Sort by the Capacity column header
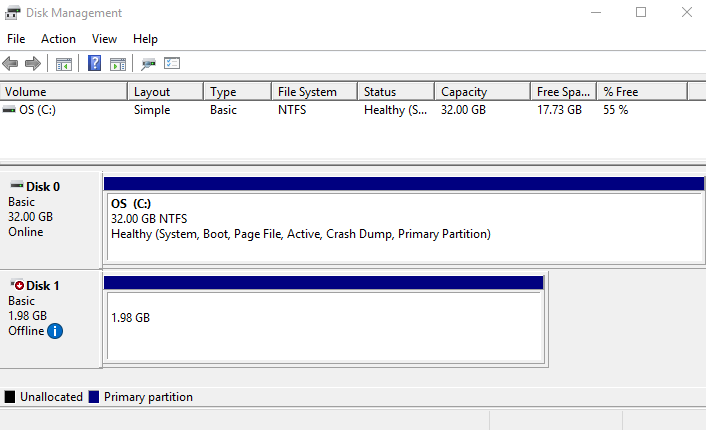The image size is (706, 430). (x=482, y=92)
